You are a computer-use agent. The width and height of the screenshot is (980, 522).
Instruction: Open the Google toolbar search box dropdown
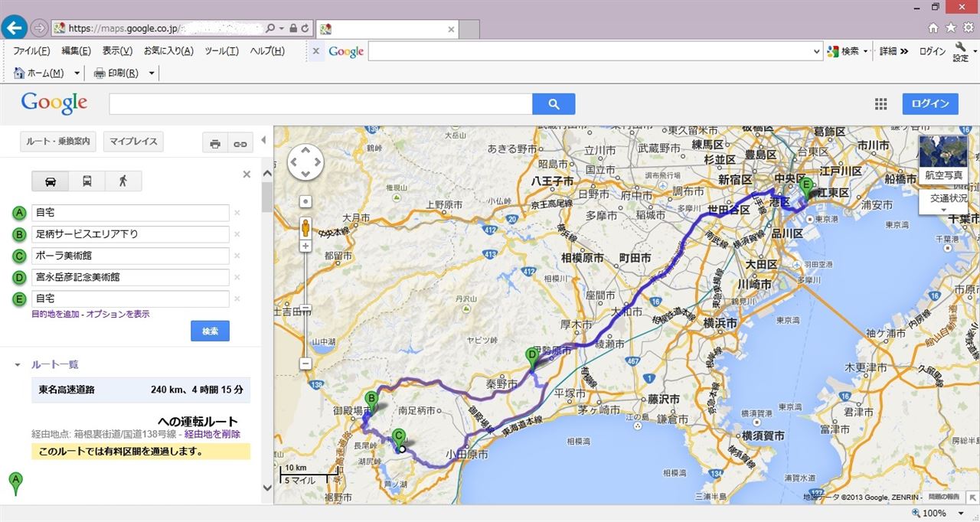pyautogui.click(x=817, y=51)
